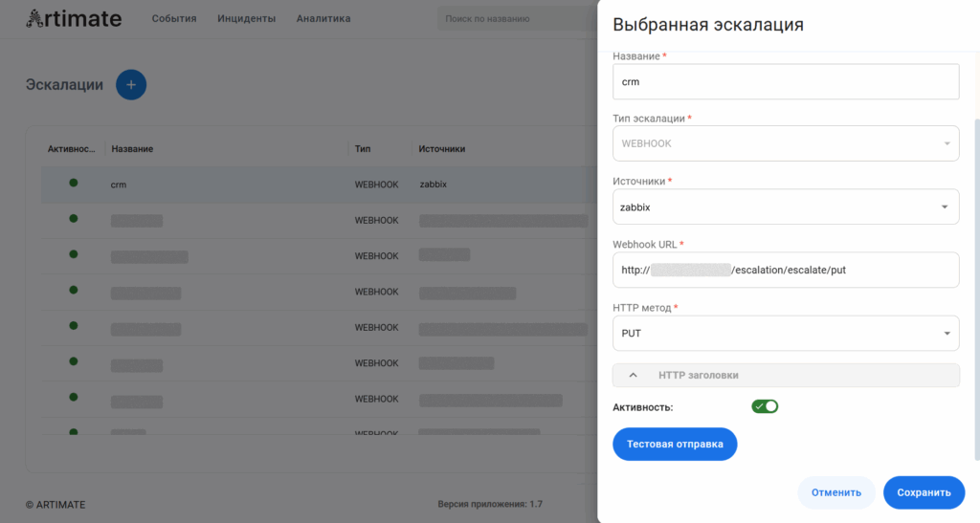This screenshot has width=980, height=523.
Task: Click WEBHOOK type cell in crm row
Action: click(376, 185)
